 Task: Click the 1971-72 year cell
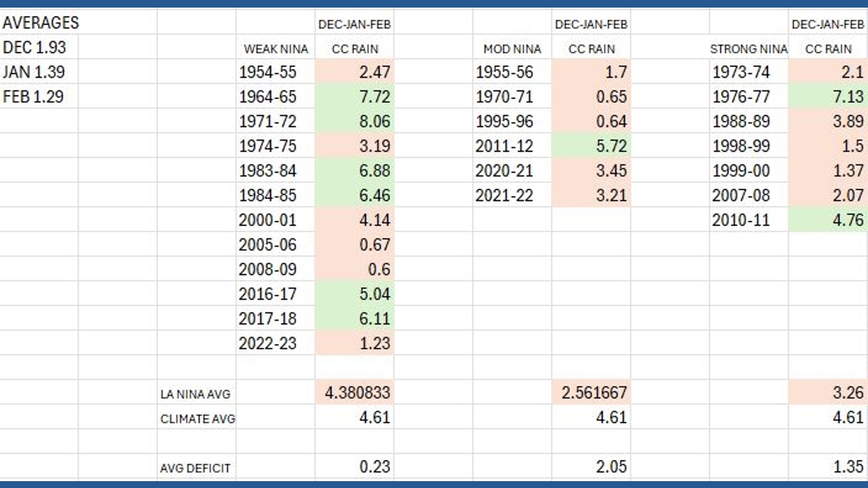pos(268,122)
